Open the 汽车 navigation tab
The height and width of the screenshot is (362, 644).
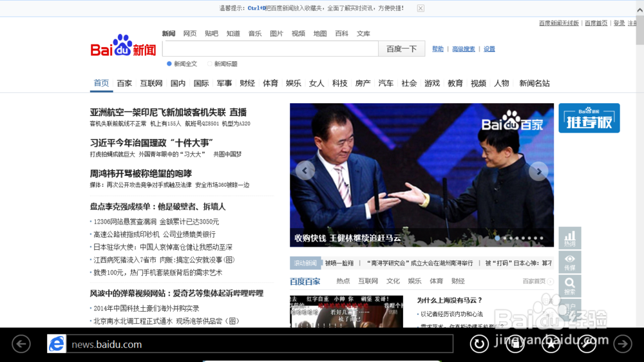(x=386, y=83)
